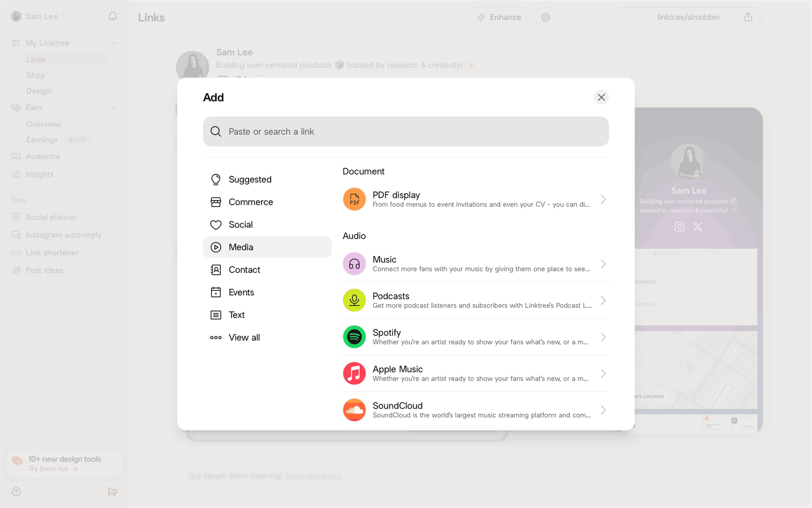Click the SoundCloud title text
The width and height of the screenshot is (812, 508).
click(x=398, y=406)
